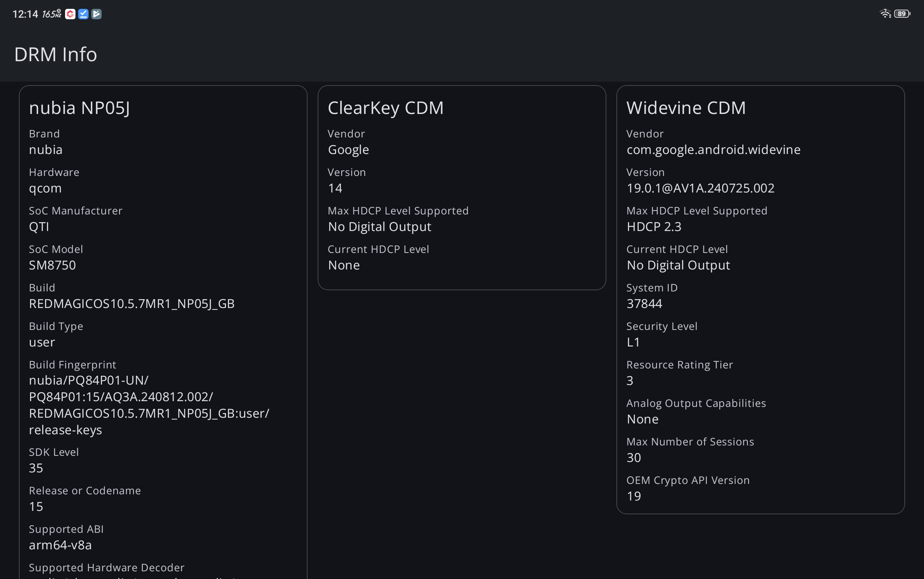Select the ClearKey CDM card heading
Viewport: 924px width, 579px height.
(x=385, y=108)
